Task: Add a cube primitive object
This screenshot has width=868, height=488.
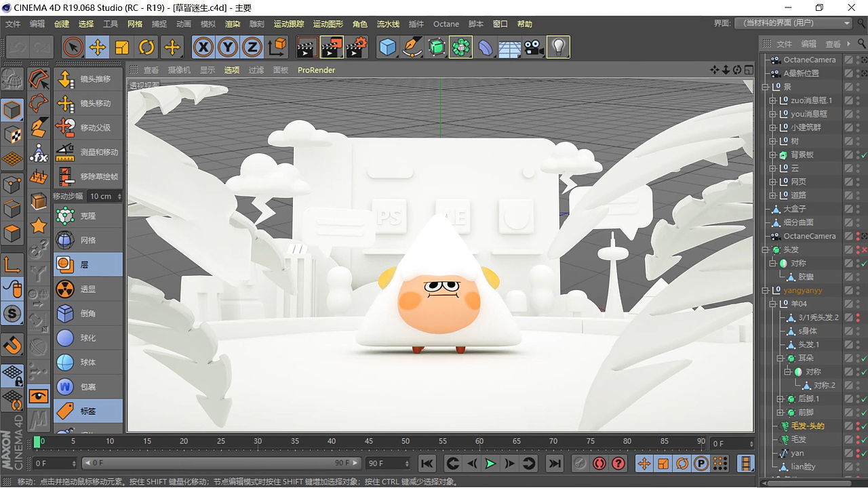Action: (387, 47)
